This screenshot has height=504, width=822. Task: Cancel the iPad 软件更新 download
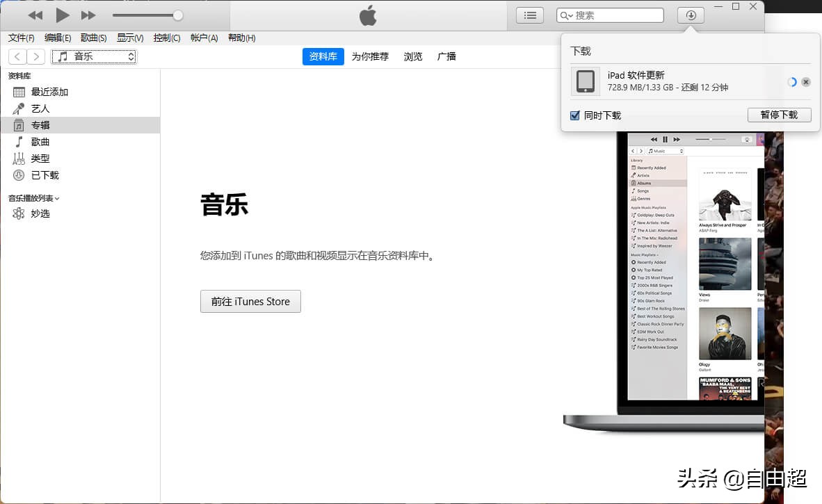pyautogui.click(x=805, y=81)
